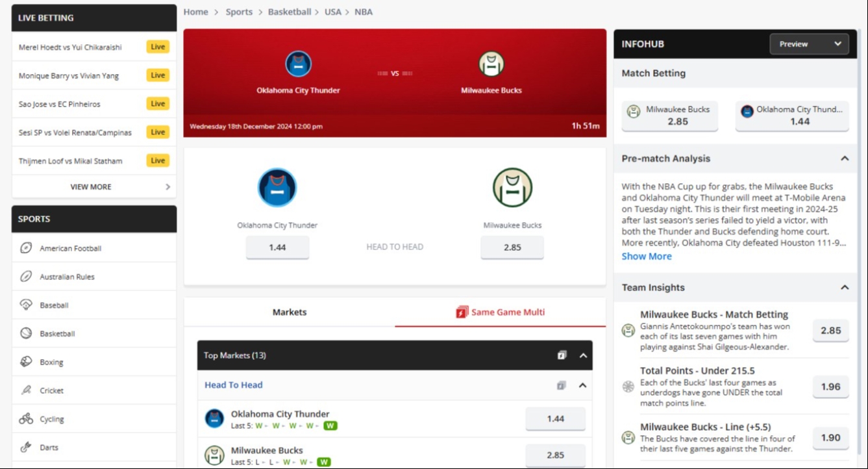Collapse the Top Markets (13) section
Viewport: 868px width, 469px height.
(583, 355)
